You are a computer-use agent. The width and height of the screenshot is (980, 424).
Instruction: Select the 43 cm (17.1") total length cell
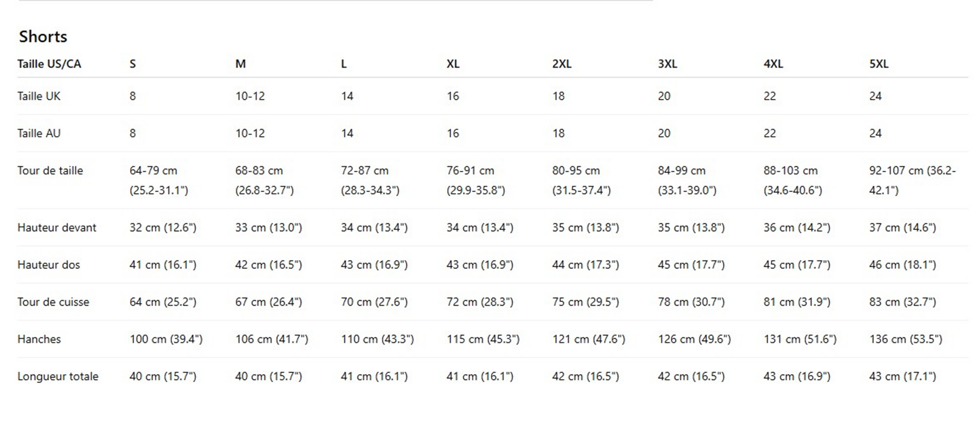click(902, 376)
